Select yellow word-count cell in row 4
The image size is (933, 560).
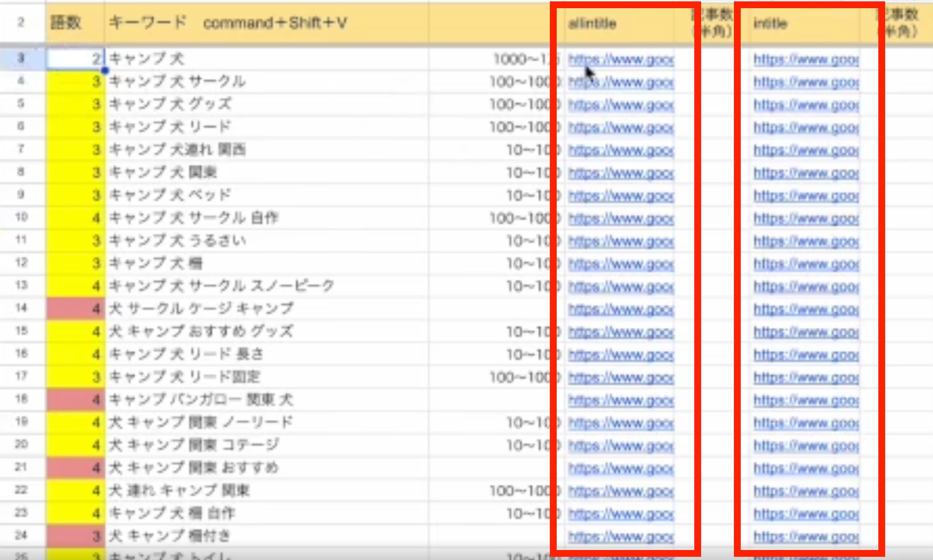tap(75, 82)
